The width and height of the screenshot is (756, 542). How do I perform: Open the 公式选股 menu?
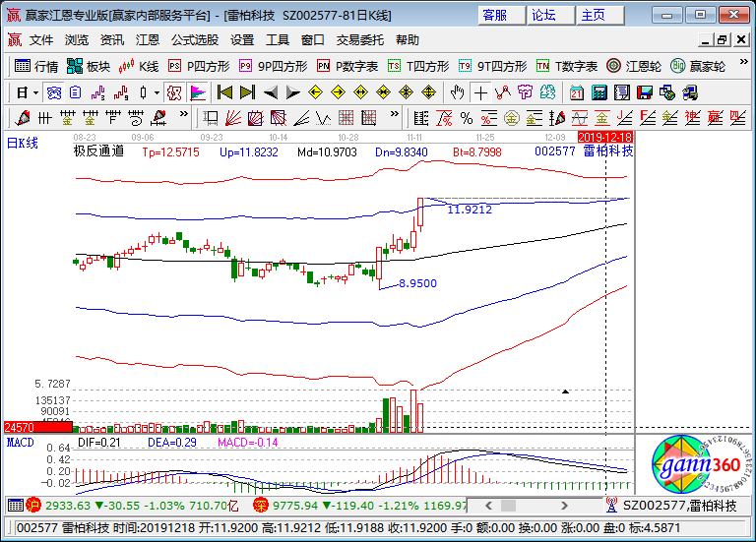click(x=195, y=40)
